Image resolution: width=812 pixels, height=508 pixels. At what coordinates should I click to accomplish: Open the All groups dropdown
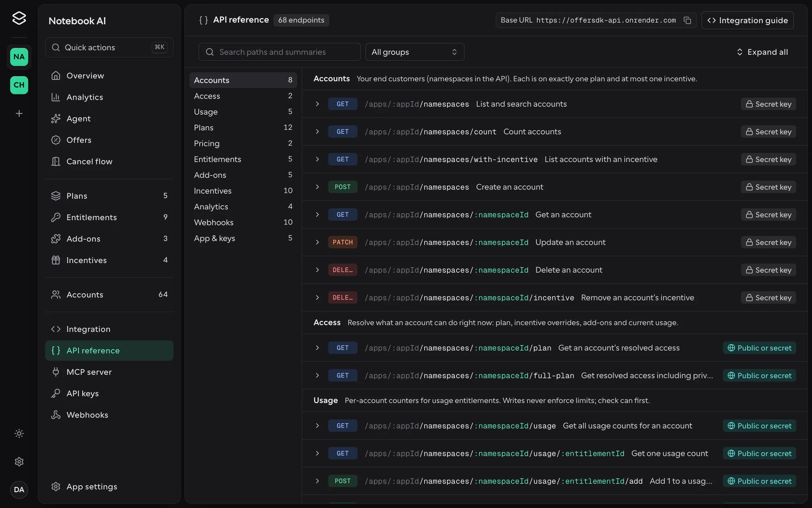pyautogui.click(x=415, y=52)
